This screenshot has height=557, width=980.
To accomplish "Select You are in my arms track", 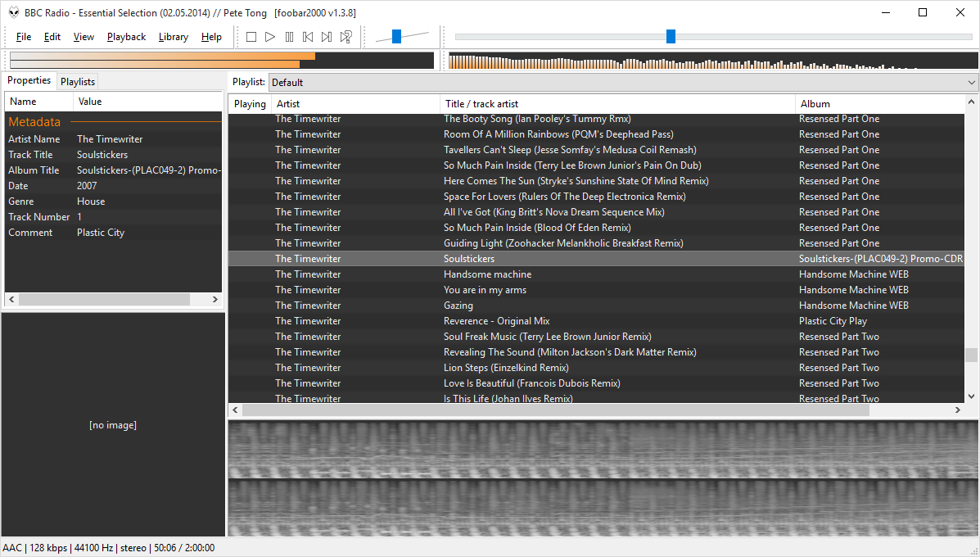I will pyautogui.click(x=596, y=290).
